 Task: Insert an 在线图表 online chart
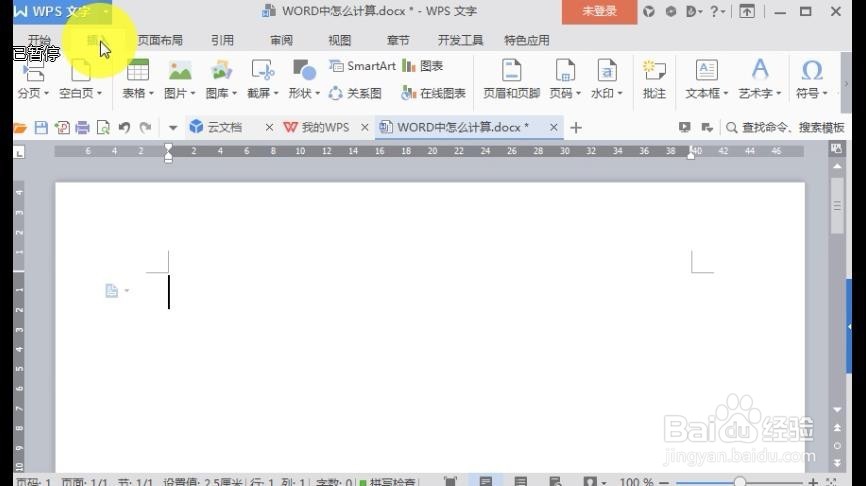(x=434, y=93)
